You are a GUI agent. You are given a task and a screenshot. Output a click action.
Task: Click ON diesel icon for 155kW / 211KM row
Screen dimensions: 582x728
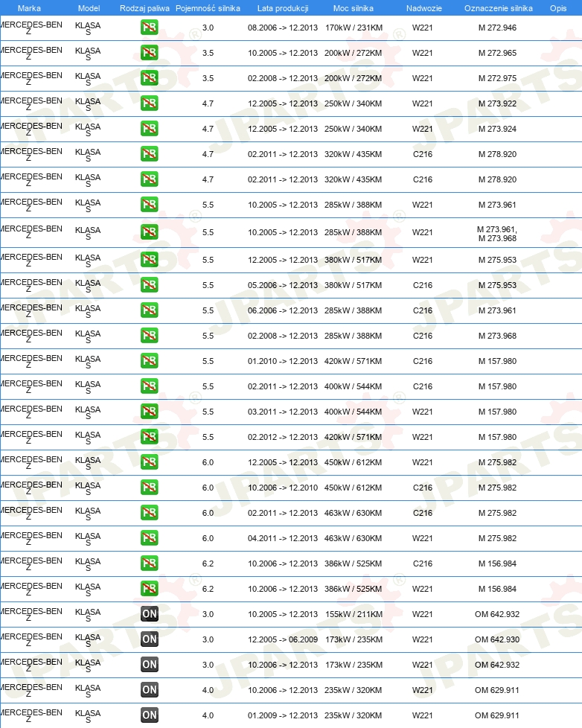pyautogui.click(x=150, y=614)
